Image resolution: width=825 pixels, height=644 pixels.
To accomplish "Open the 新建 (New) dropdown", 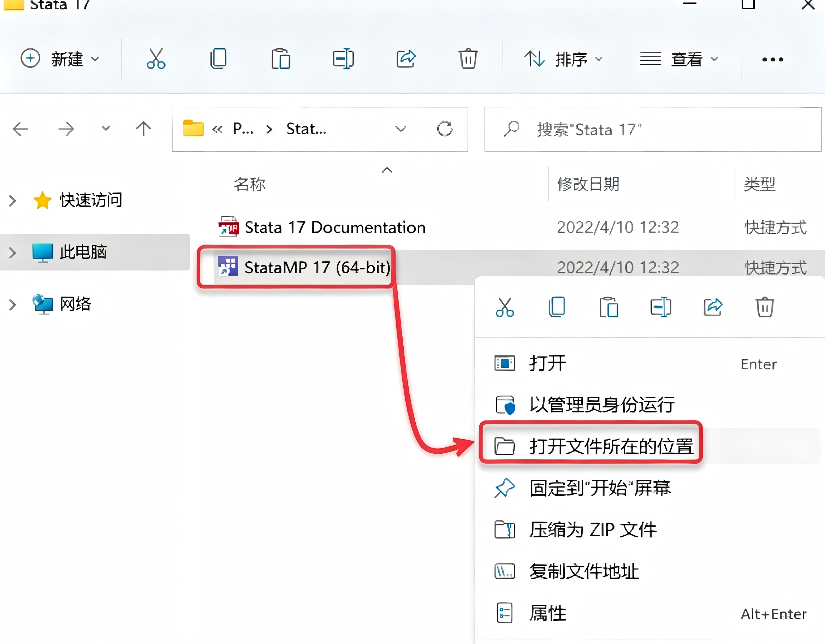I will click(x=60, y=59).
